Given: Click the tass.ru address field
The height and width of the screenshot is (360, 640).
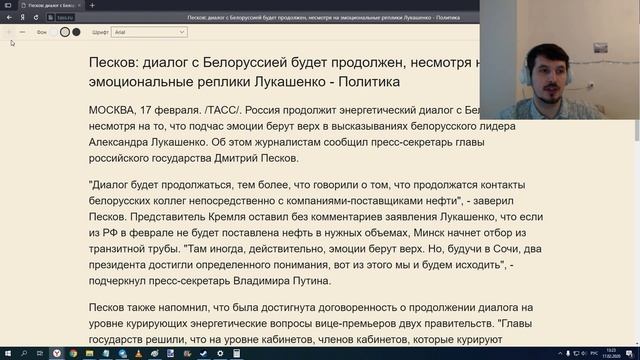Looking at the screenshot, I should pos(65,18).
